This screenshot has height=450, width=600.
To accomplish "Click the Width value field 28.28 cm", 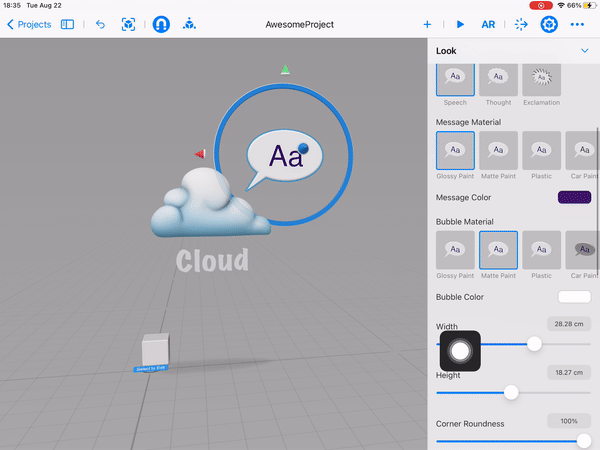I will click(569, 324).
